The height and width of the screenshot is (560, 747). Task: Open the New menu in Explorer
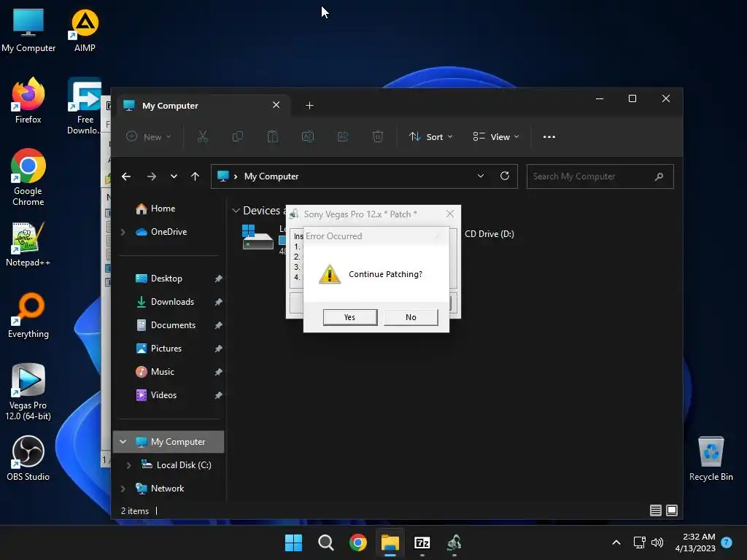coord(148,136)
